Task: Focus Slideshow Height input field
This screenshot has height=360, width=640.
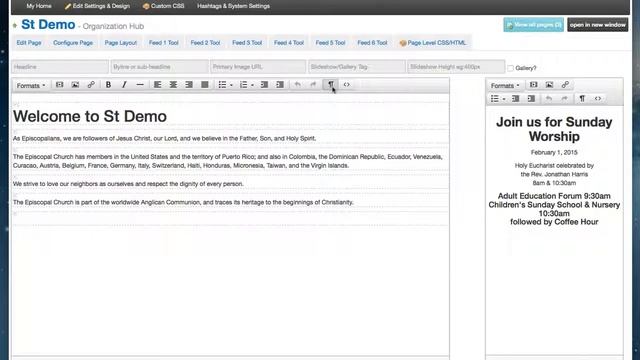Action: 456,67
